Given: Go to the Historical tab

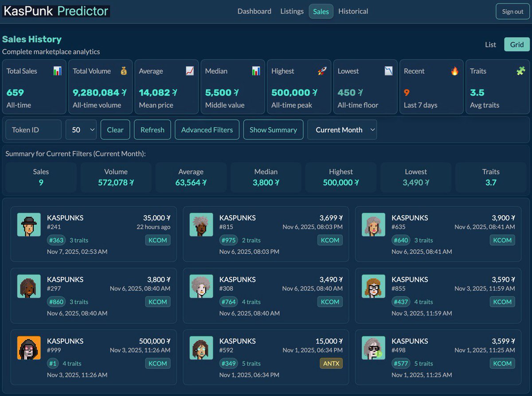Looking at the screenshot, I should [x=353, y=12].
